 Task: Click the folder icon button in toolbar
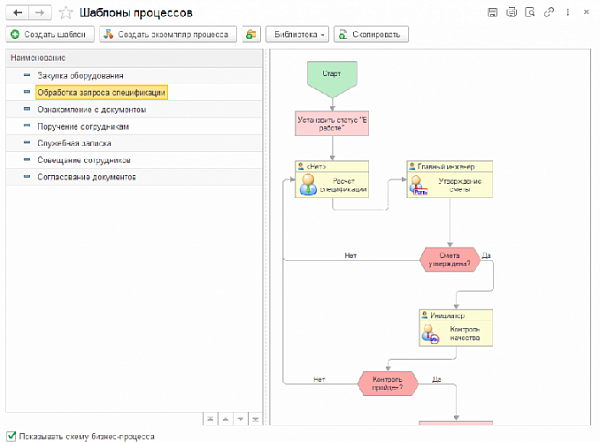click(x=251, y=34)
